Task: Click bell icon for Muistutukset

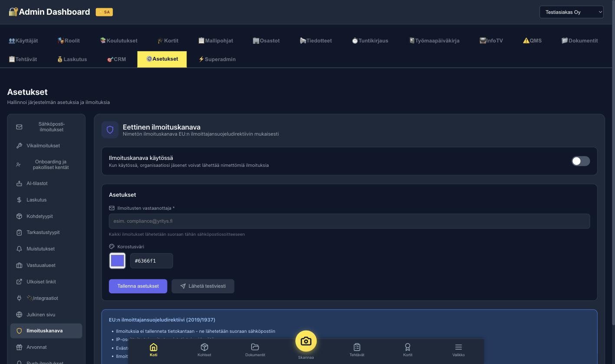Action: (x=19, y=249)
